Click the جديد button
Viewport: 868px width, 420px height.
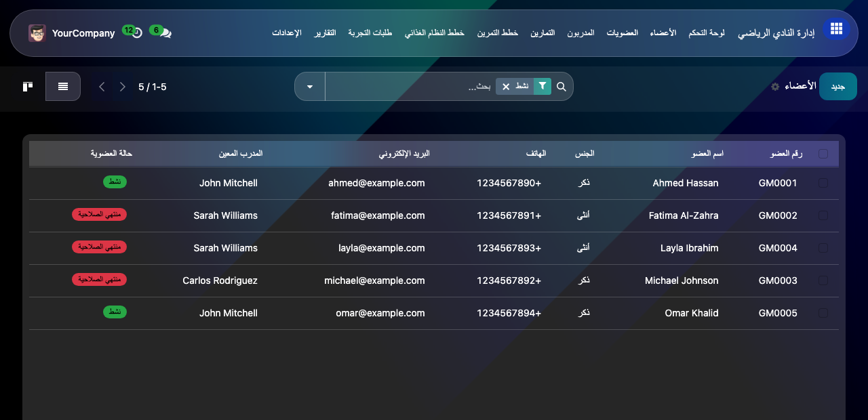click(x=838, y=87)
